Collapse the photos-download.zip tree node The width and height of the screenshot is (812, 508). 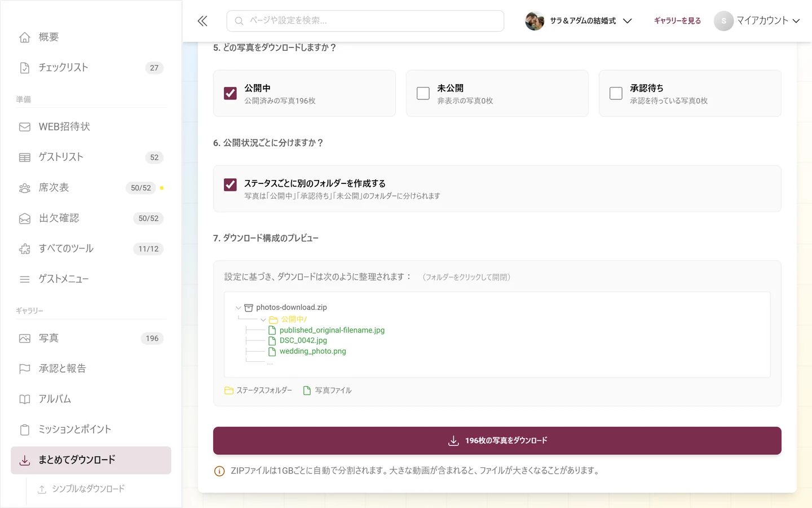[x=239, y=308]
